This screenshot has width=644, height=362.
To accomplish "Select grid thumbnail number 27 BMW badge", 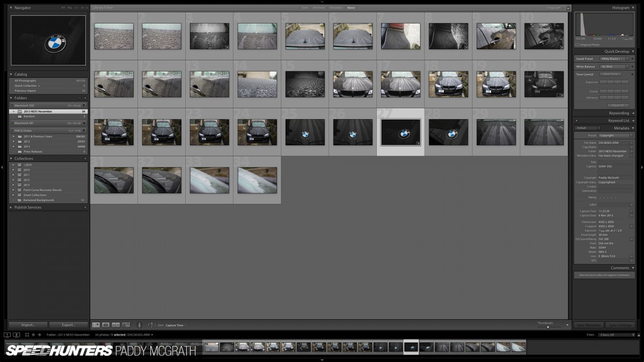I will pyautogui.click(x=400, y=132).
